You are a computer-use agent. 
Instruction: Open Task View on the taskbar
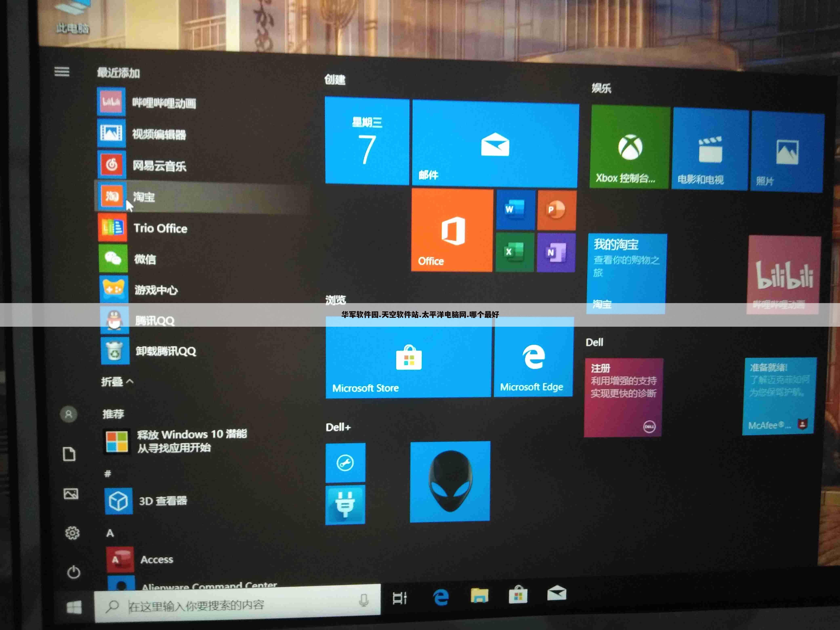pos(399,598)
